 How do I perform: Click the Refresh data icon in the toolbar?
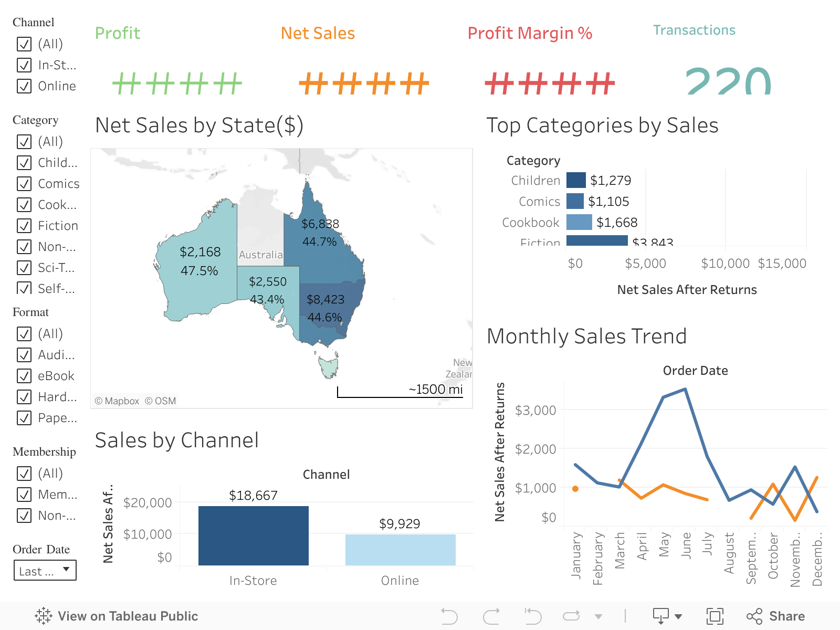571,616
